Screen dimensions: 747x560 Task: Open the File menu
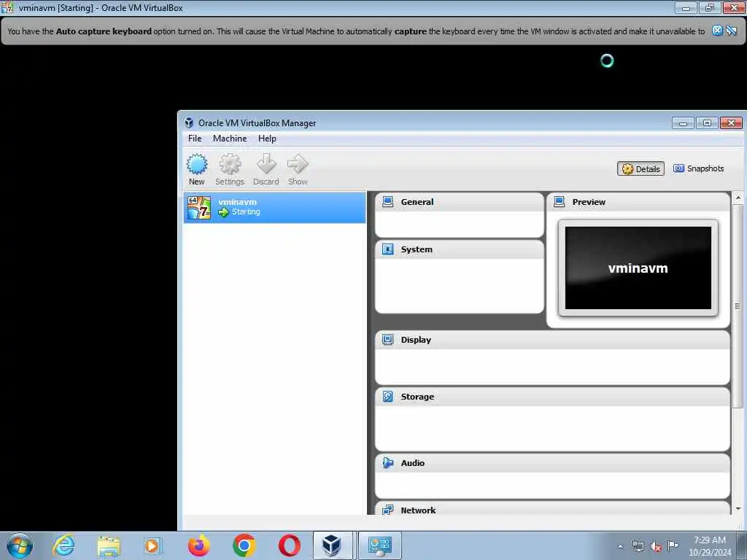point(194,139)
